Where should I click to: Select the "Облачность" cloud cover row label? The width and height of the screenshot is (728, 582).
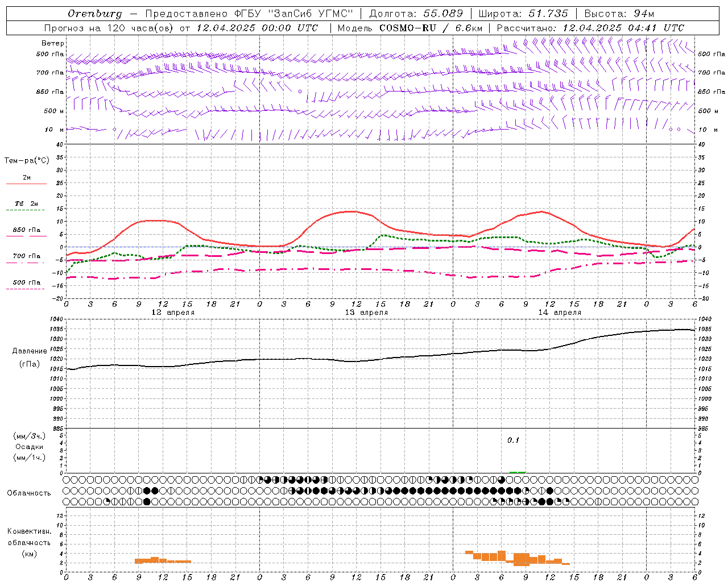[x=29, y=493]
